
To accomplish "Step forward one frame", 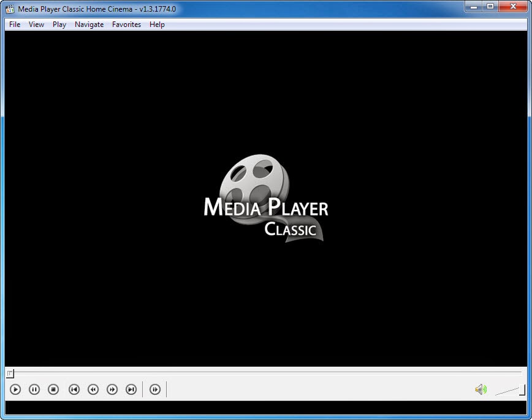I will pos(155,389).
